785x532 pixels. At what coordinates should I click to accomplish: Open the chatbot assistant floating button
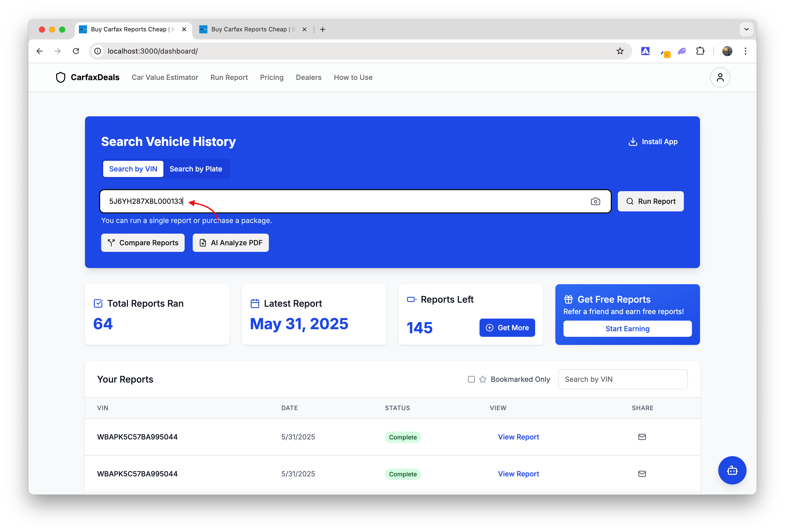tap(732, 470)
